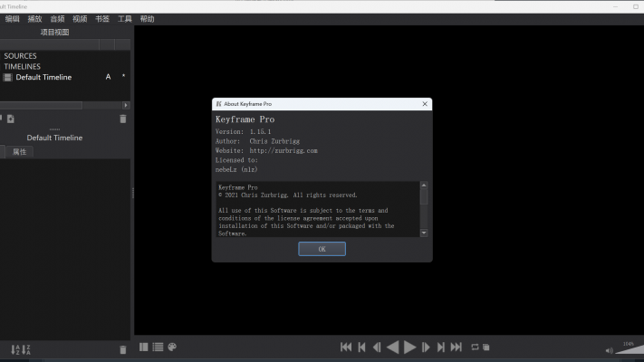Click the Play backward button
Viewport: 644px width, 362px height.
pos(392,347)
